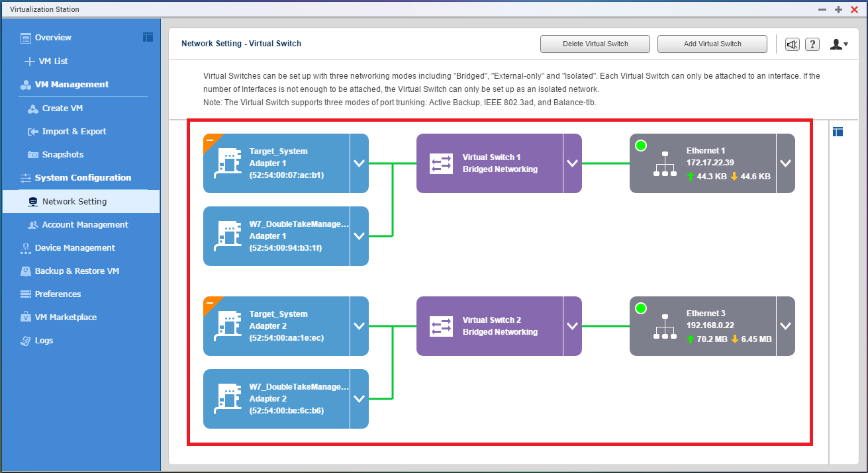The image size is (868, 473).
Task: Click the Virtual Switch 2 arrows icon
Action: pyautogui.click(x=441, y=326)
